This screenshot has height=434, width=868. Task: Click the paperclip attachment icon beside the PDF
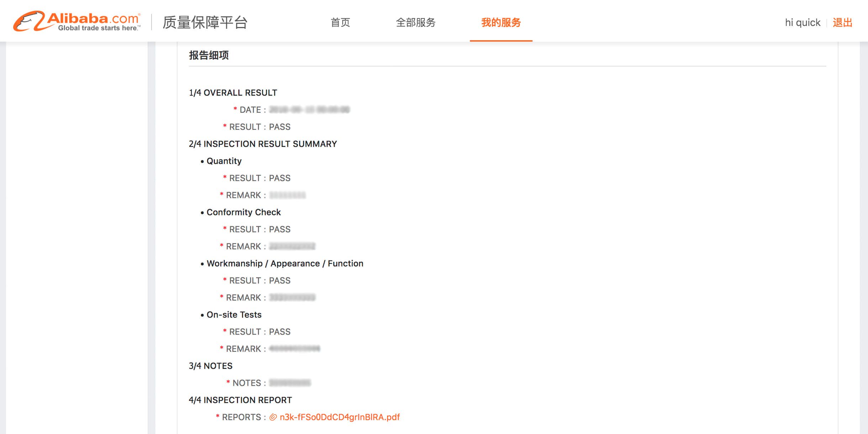(273, 417)
